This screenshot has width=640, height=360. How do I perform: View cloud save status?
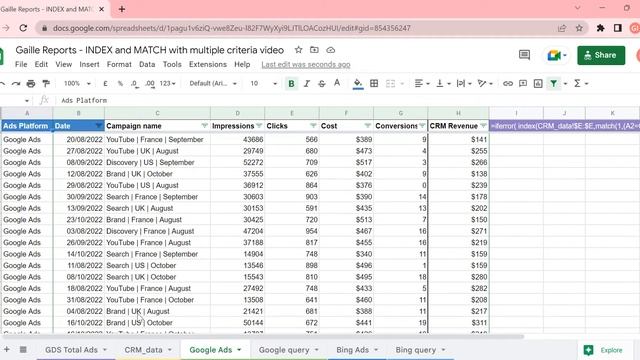coord(331,50)
